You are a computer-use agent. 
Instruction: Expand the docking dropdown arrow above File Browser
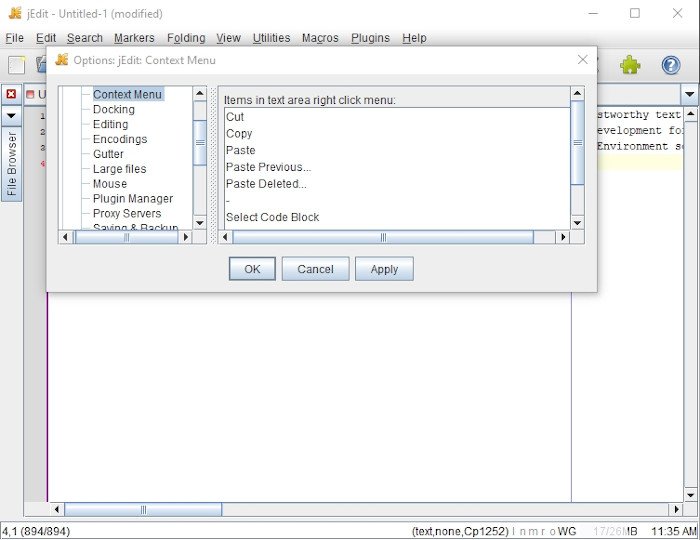[x=11, y=116]
